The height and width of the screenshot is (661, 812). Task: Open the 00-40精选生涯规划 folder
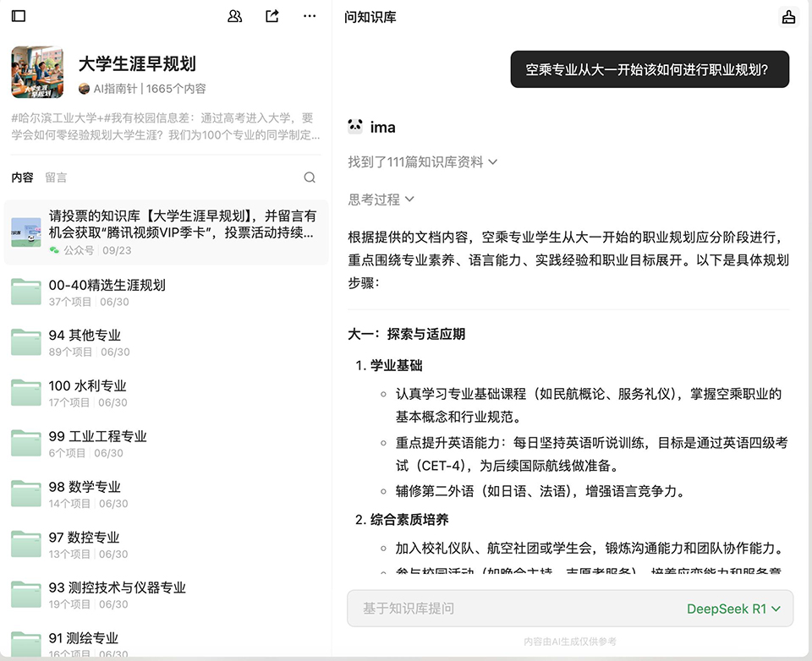tap(107, 285)
